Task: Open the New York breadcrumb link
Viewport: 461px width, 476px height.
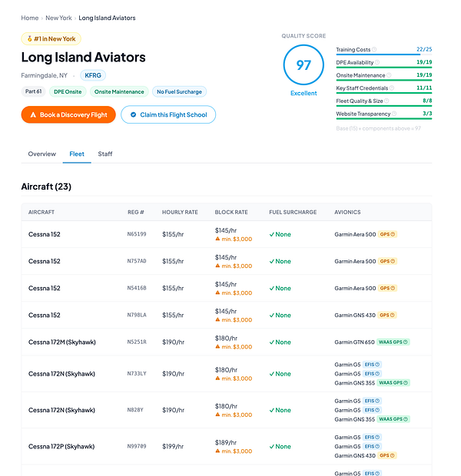Action: (x=58, y=18)
